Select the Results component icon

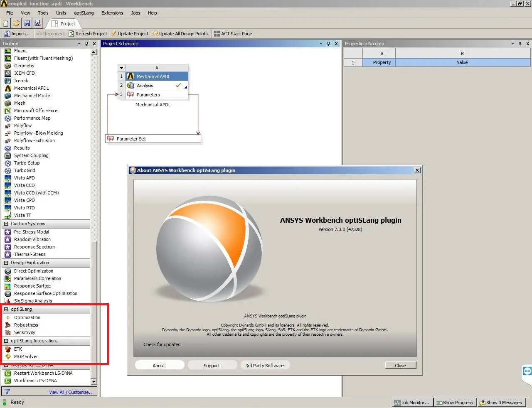pyautogui.click(x=8, y=148)
